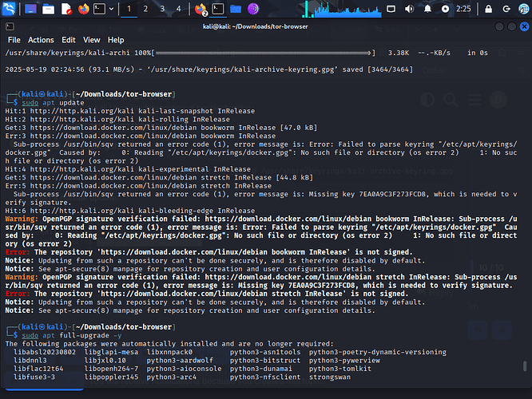
Task: Maximize the terminal window
Action: point(512,26)
